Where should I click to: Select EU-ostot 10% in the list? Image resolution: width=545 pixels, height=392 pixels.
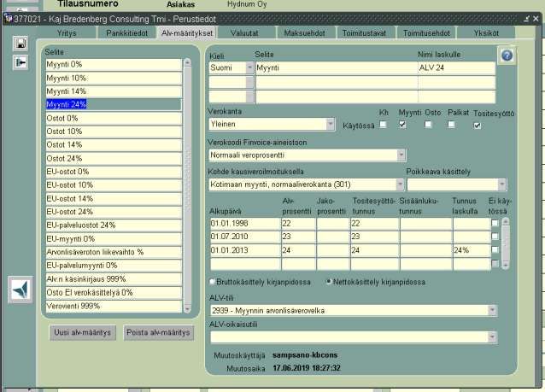pos(114,184)
